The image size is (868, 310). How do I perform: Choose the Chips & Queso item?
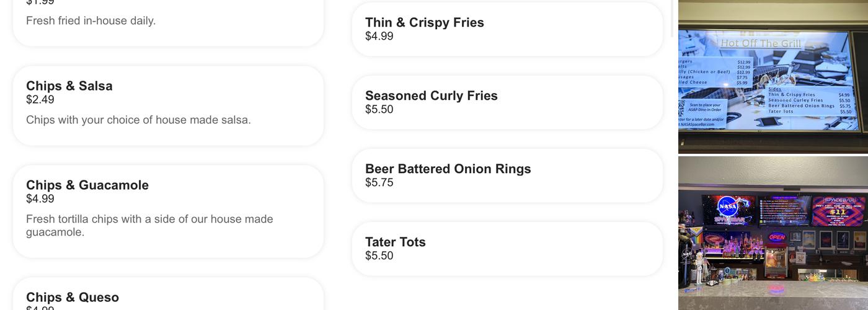[73, 298]
